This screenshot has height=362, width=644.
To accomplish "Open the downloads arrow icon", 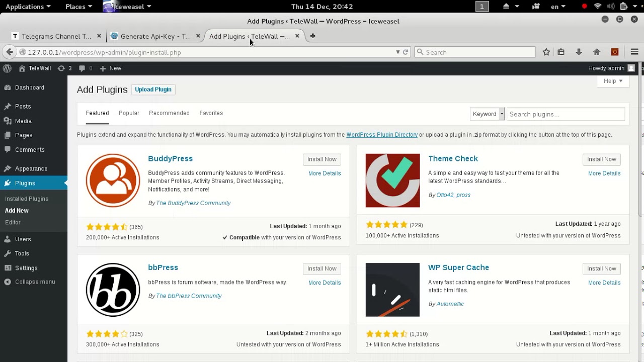I will pyautogui.click(x=579, y=52).
